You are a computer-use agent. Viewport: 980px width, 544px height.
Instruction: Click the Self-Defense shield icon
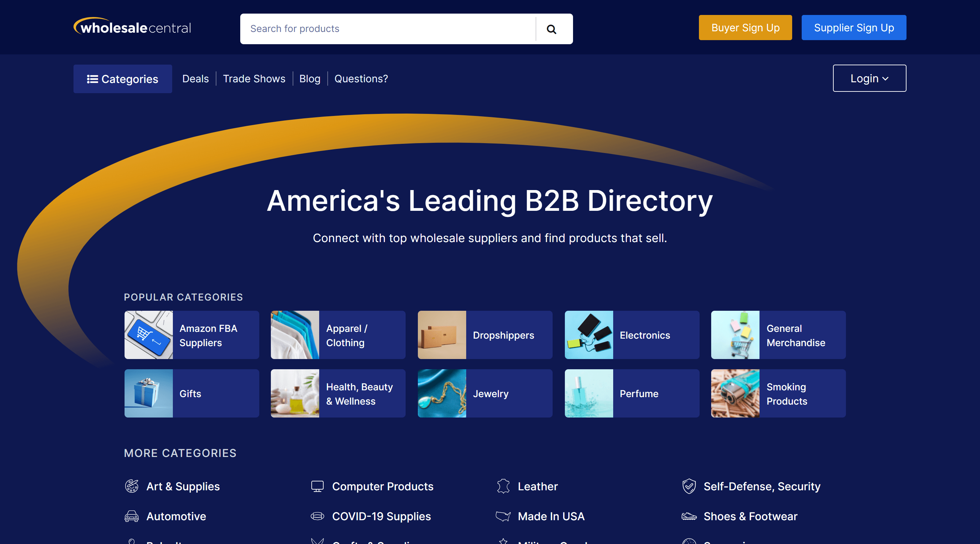[x=689, y=486]
